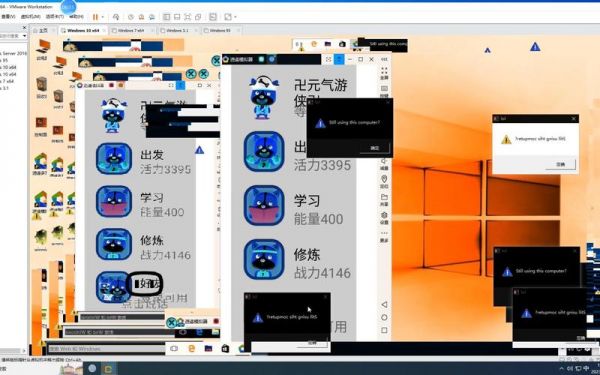600x375 pixels.
Task: Open the 查看(V) menu
Action: pyautogui.click(x=8, y=17)
